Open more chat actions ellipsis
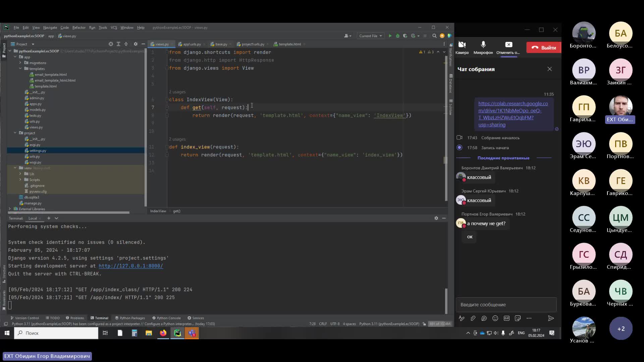The image size is (644, 362). [x=529, y=318]
